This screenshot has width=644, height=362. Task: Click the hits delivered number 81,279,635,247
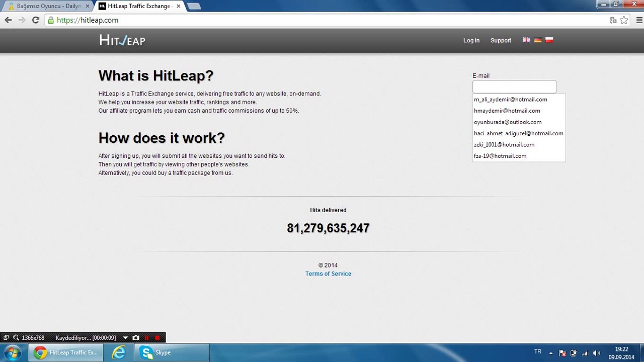click(x=328, y=228)
